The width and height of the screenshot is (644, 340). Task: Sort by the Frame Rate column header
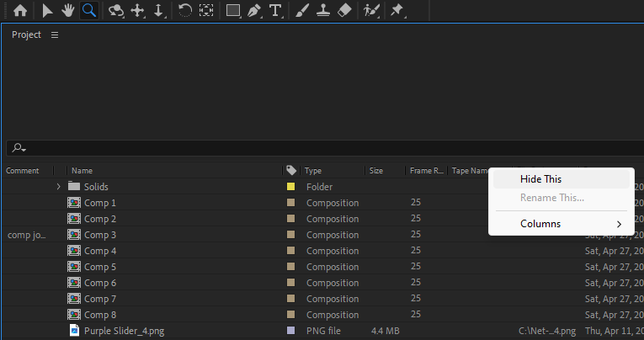point(426,171)
